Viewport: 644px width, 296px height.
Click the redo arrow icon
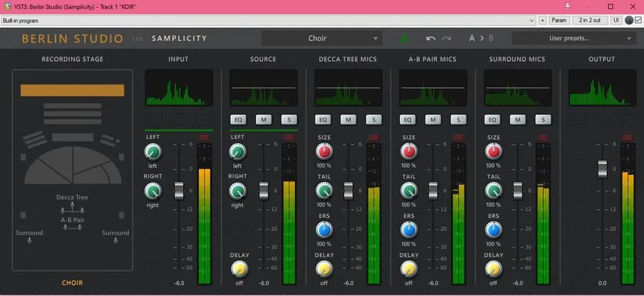pos(447,38)
